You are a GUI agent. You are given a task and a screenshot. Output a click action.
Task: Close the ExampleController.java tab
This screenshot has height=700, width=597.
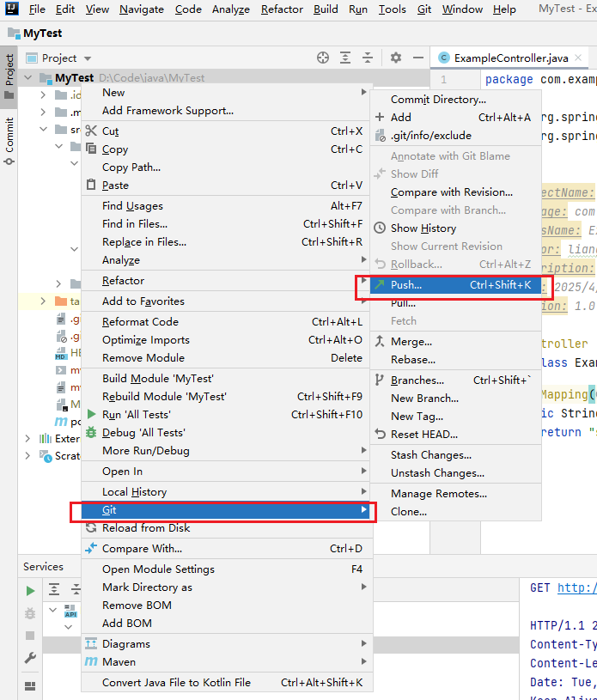point(578,58)
